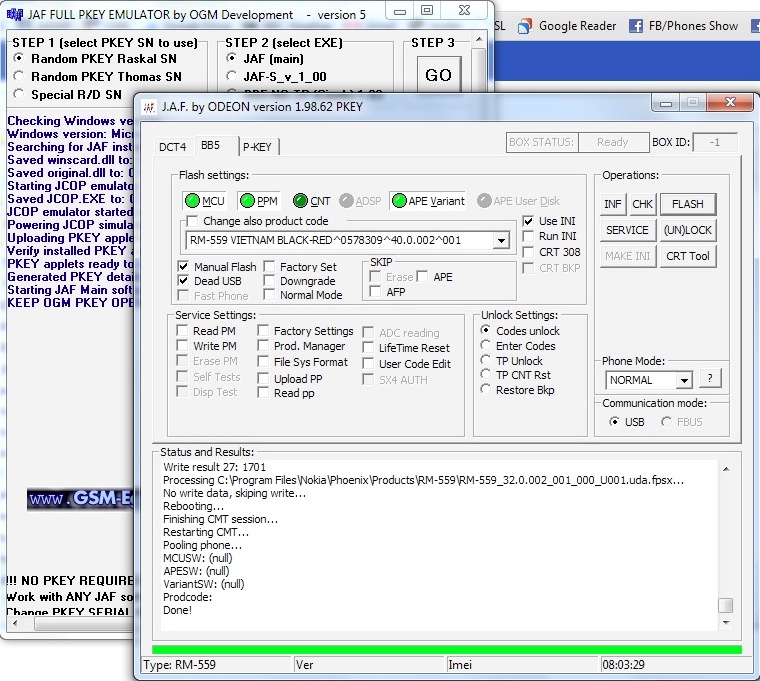Enable Write PM service setting
This screenshot has height=681, width=760.
pos(182,346)
